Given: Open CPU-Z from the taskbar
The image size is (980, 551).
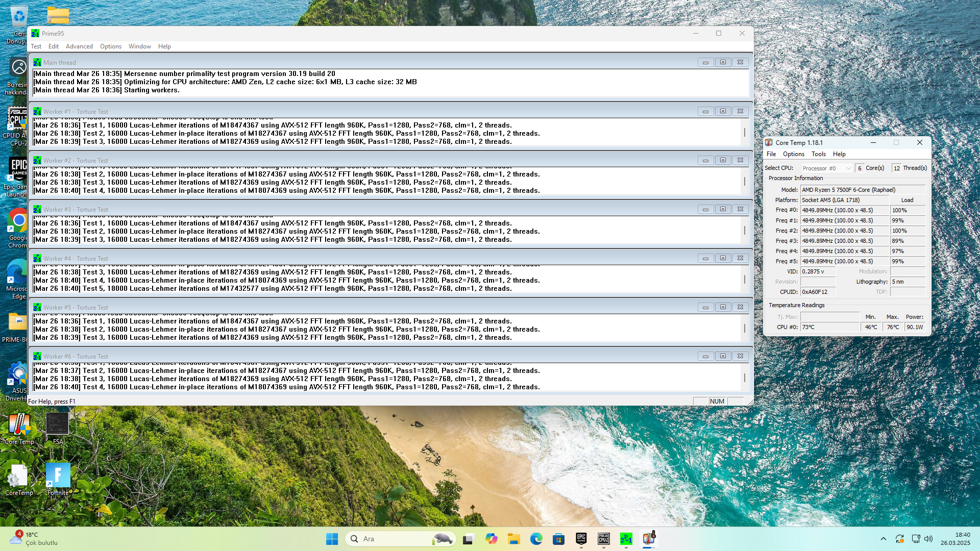Looking at the screenshot, I should (603, 539).
